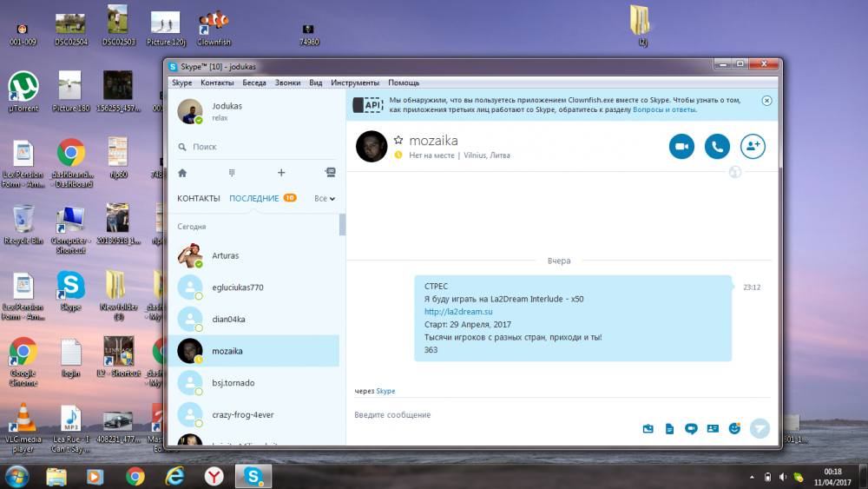This screenshot has width=868, height=489.
Task: Toggle the favorite star next to mozaika
Action: (x=398, y=140)
